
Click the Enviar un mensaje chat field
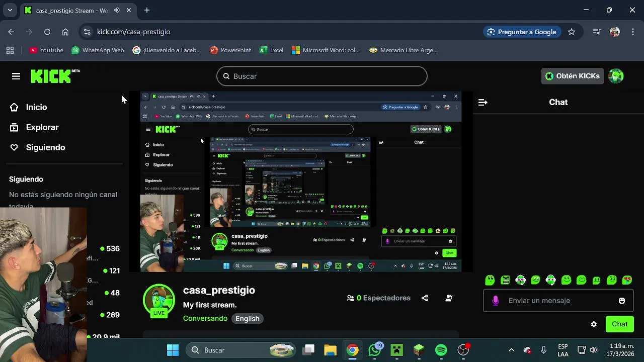pos(558,301)
